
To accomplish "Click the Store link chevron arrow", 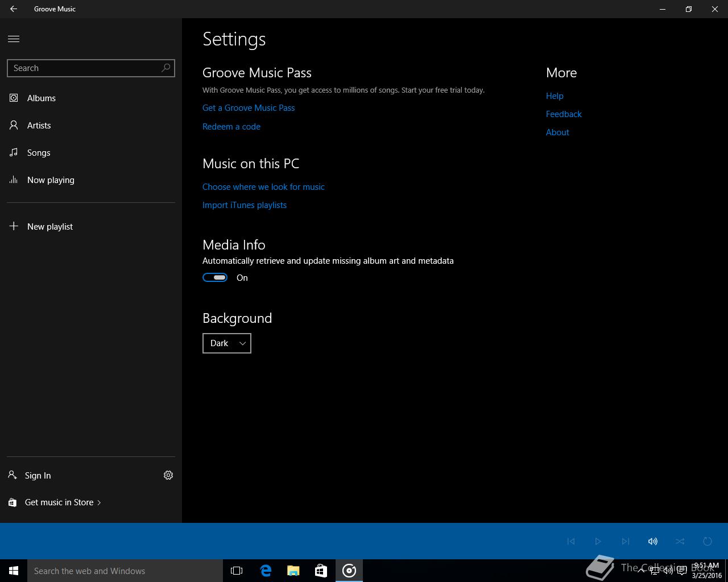I will [x=99, y=502].
